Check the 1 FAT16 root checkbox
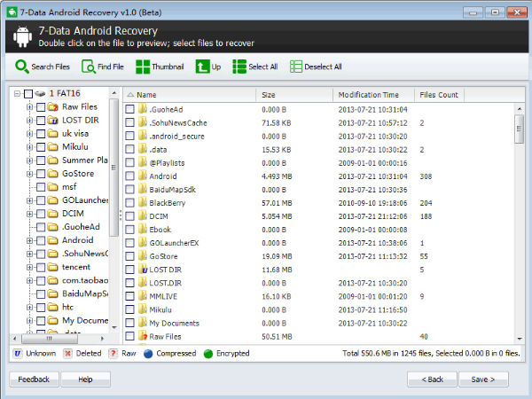 click(28, 94)
